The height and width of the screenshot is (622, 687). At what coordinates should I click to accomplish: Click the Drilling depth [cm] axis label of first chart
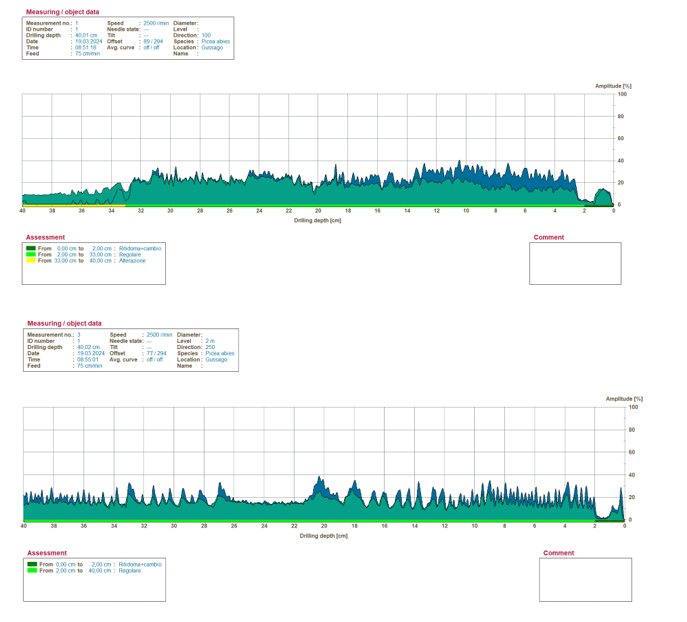click(317, 220)
